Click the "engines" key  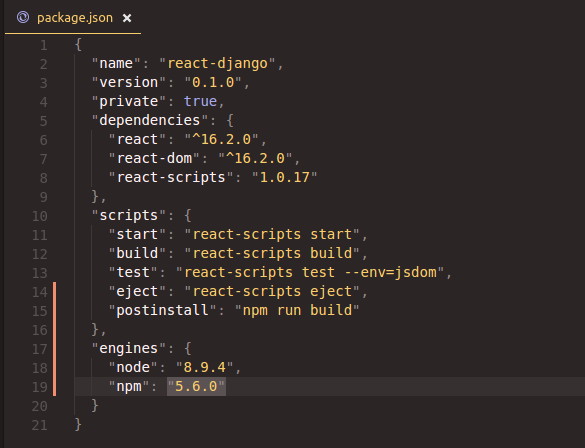[x=128, y=349]
